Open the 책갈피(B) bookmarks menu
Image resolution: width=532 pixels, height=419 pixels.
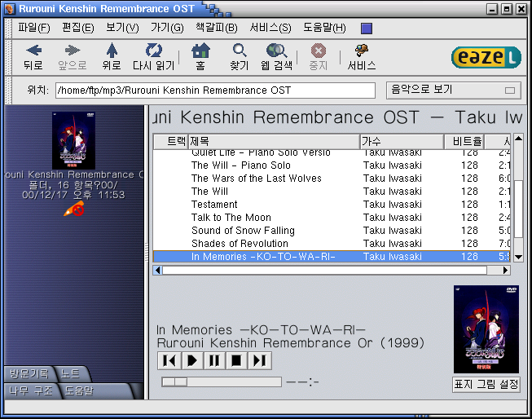pyautogui.click(x=216, y=28)
